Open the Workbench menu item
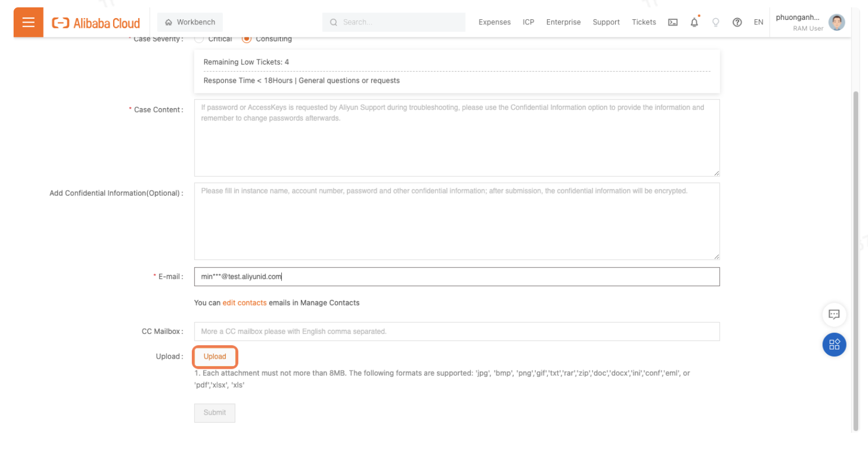This screenshot has width=868, height=456. (x=190, y=21)
